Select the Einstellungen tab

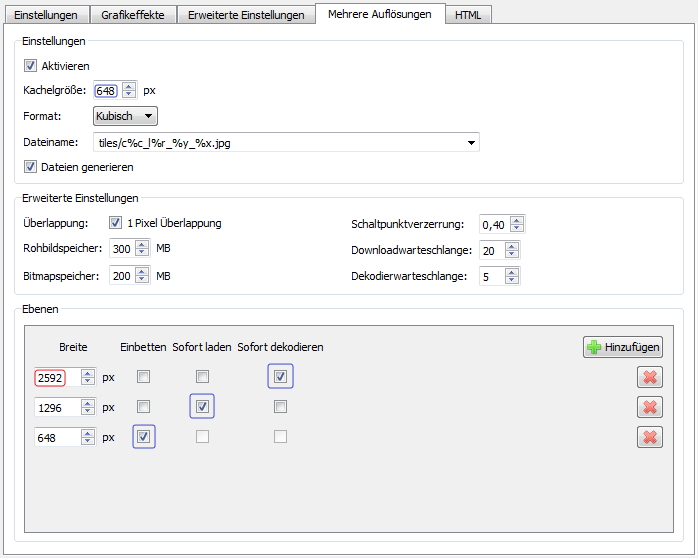point(45,15)
